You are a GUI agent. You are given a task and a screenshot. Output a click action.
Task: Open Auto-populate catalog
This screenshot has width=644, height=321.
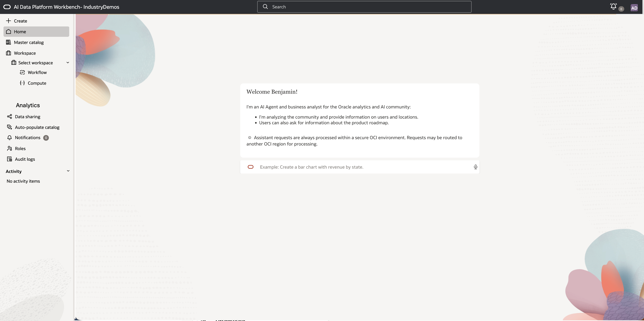point(37,127)
